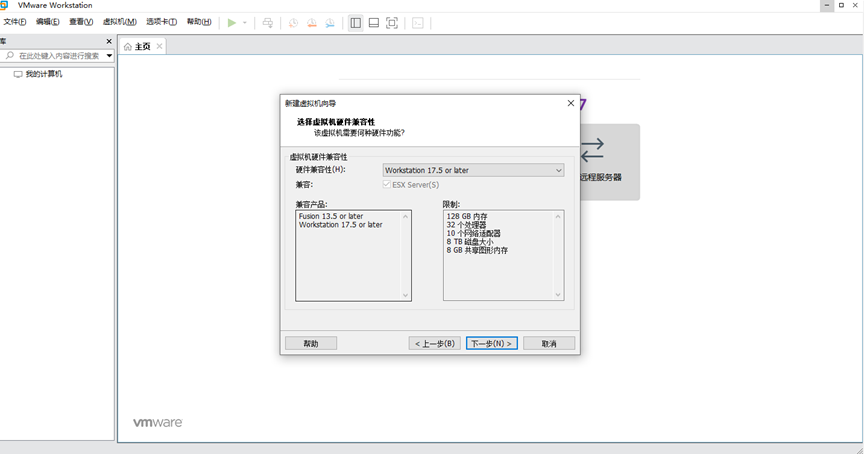Close the library panel with its X
This screenshot has width=864, height=454.
tap(109, 41)
